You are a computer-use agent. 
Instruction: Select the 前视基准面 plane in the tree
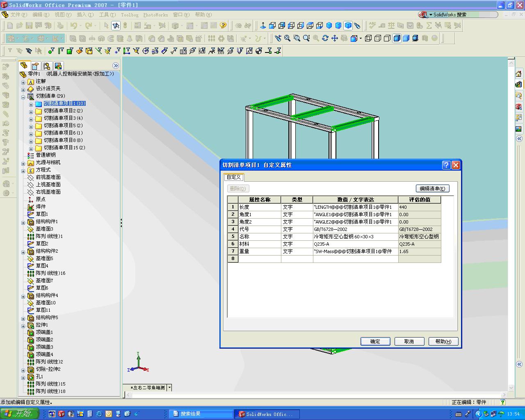click(x=48, y=177)
